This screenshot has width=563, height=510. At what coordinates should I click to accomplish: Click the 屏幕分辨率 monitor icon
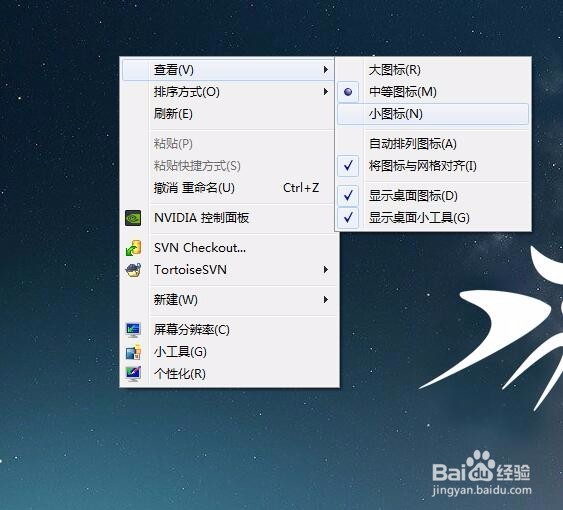pyautogui.click(x=133, y=330)
